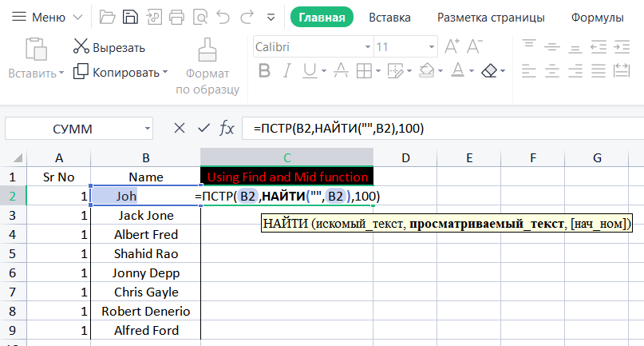Click искомый_текст in the function tooltip
This screenshot has width=644, height=346.
tap(361, 224)
